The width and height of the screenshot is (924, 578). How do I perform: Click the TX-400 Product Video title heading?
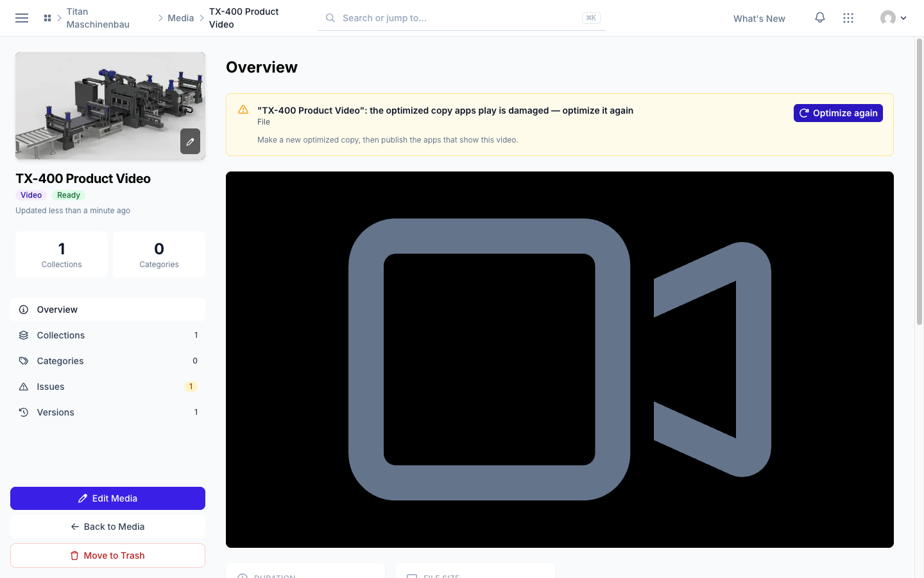click(x=83, y=179)
